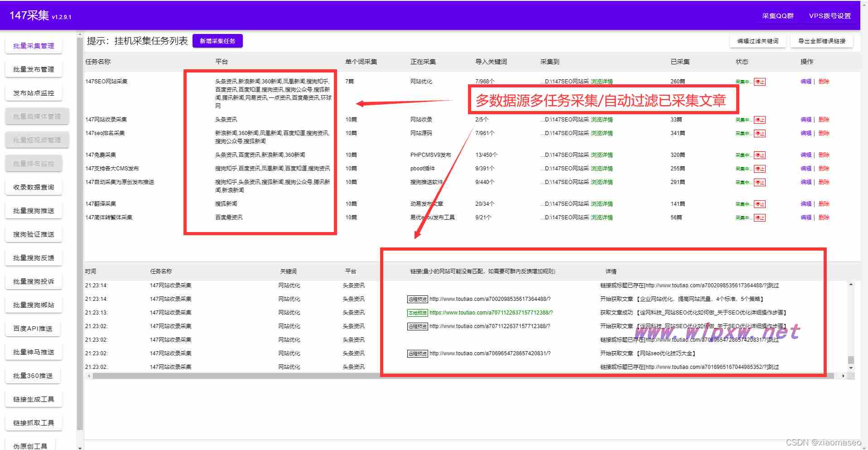
Task: Delete the 147支持各大CMS发布 task
Action: tap(824, 169)
